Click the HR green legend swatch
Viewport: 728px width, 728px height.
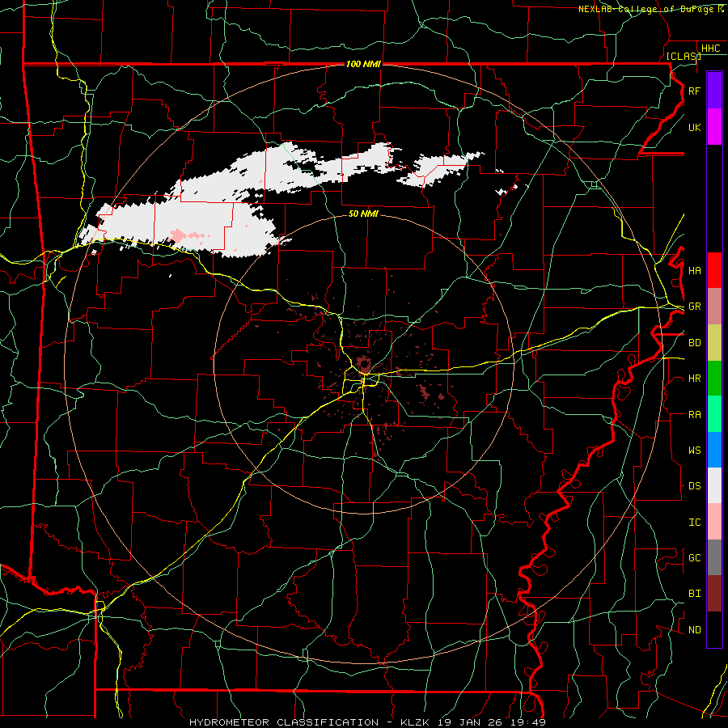coord(714,378)
